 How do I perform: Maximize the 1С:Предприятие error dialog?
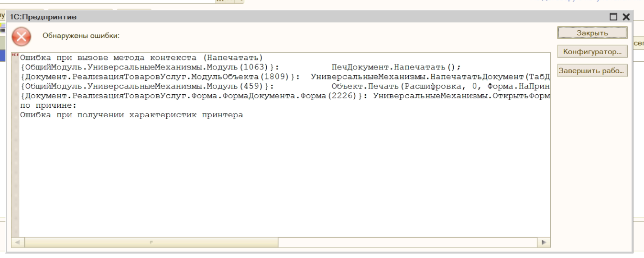pos(614,17)
